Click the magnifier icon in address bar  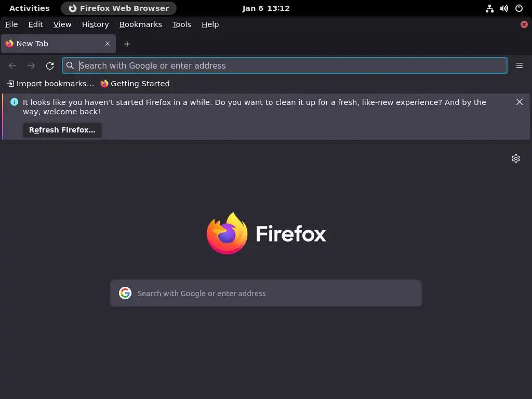click(x=70, y=65)
